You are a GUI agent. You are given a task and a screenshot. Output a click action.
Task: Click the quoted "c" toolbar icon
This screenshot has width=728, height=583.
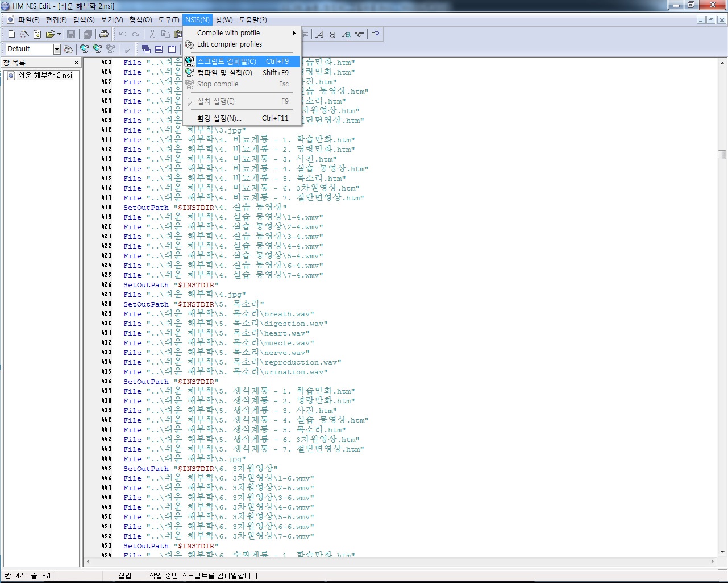point(359,34)
